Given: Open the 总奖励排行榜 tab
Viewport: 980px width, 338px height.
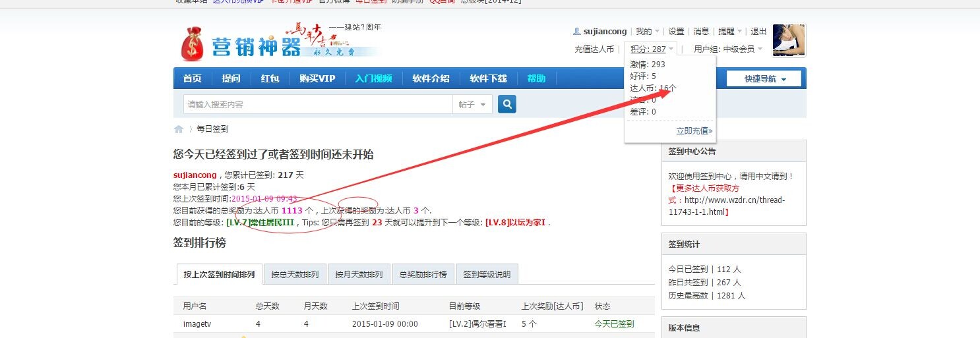Looking at the screenshot, I should [423, 274].
